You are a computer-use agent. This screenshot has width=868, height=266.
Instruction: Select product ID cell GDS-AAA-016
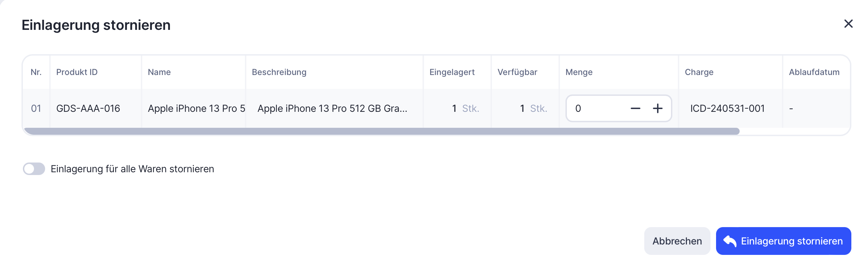[88, 109]
